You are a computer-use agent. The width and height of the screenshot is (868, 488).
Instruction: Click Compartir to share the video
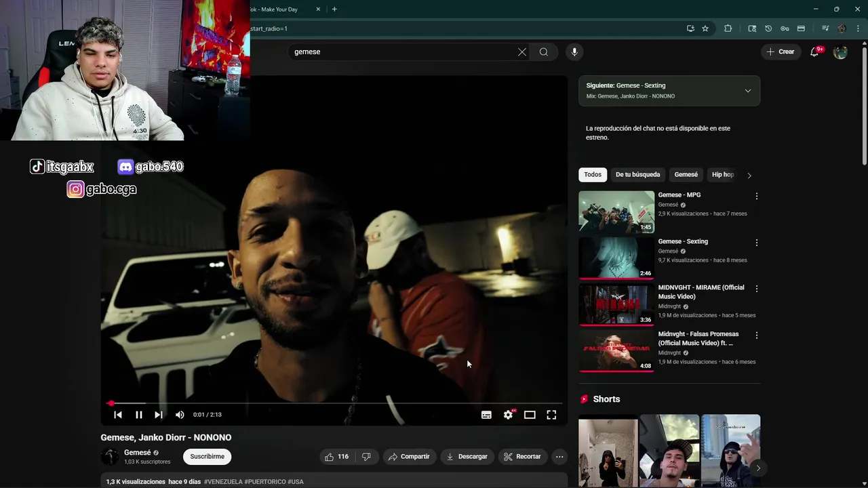pyautogui.click(x=409, y=457)
